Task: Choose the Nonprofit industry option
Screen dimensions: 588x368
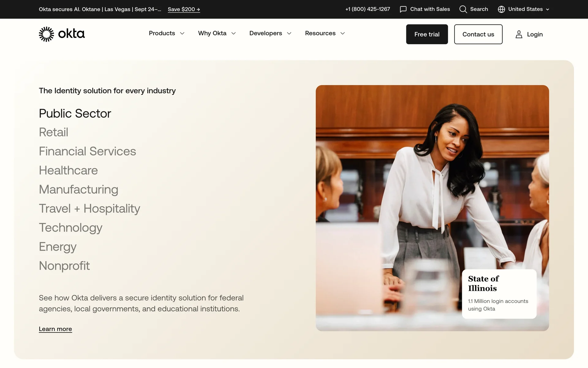Action: [64, 266]
